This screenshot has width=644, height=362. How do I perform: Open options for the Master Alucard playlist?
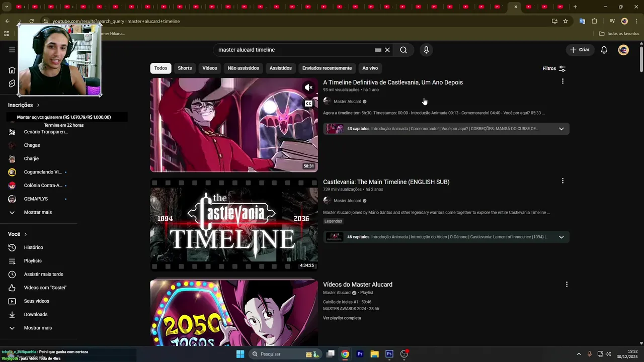tap(567, 285)
